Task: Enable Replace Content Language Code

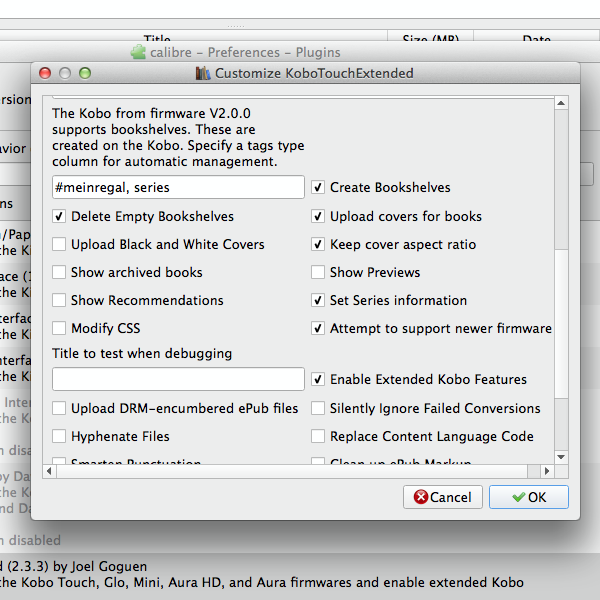Action: [318, 436]
